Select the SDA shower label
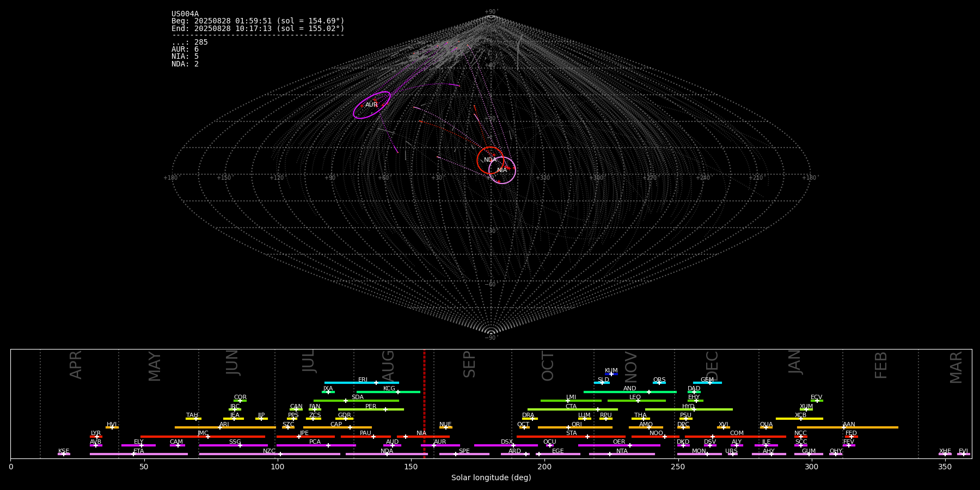Image resolution: width=980 pixels, height=490 pixels. [x=358, y=397]
